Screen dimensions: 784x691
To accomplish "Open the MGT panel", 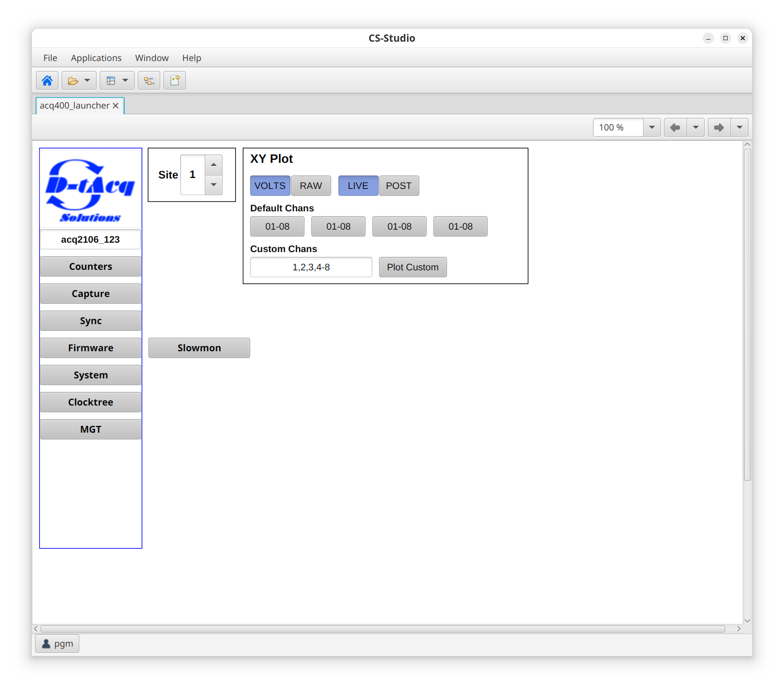I will coord(91,430).
